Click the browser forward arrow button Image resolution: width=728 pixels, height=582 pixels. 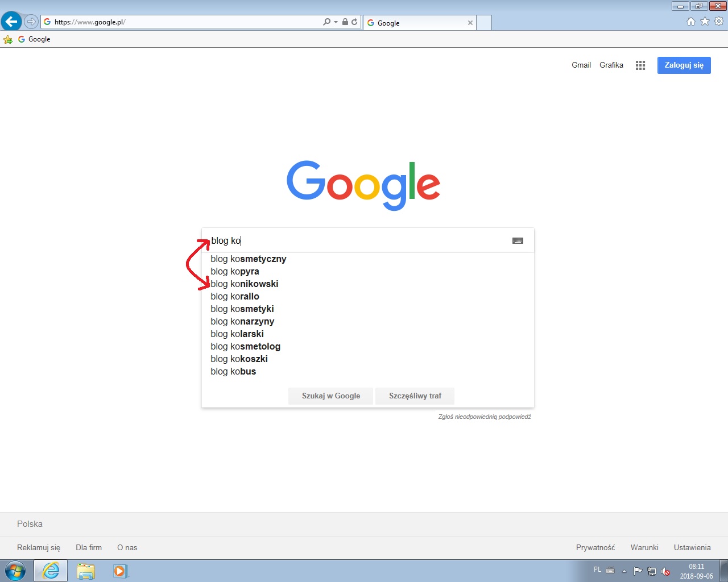[x=31, y=22]
